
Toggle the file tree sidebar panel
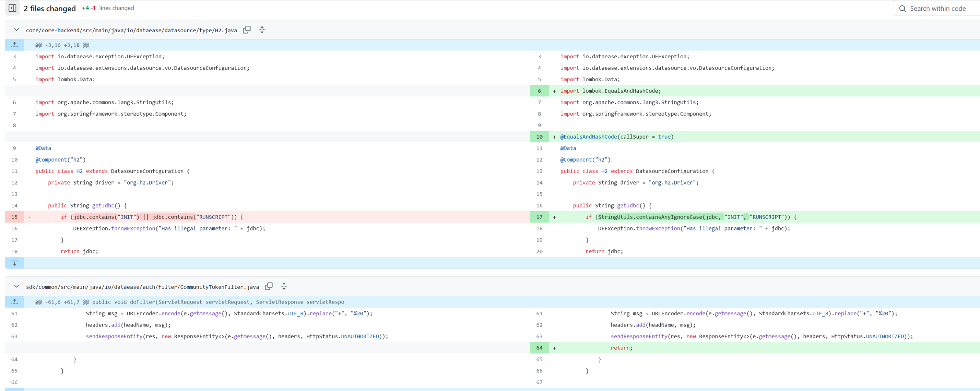pos(12,8)
